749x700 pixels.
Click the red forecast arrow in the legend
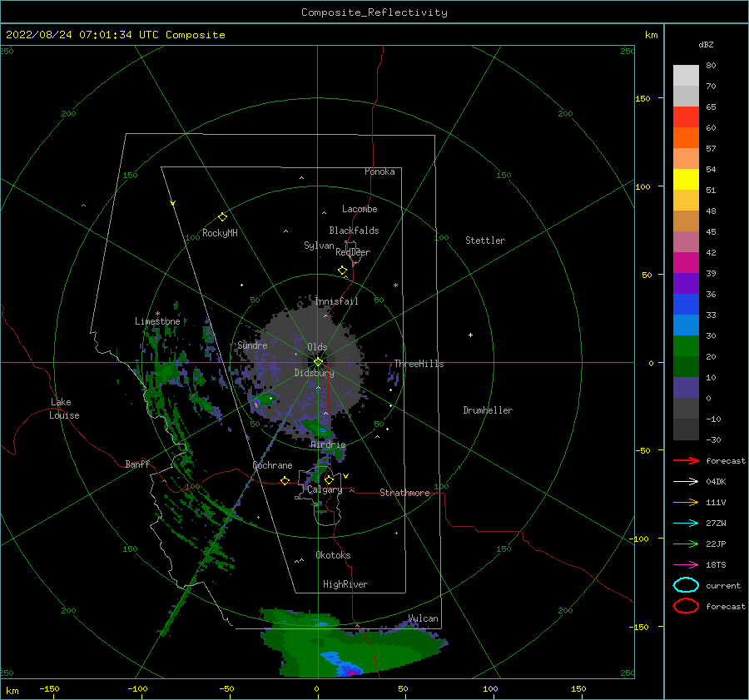(x=686, y=460)
